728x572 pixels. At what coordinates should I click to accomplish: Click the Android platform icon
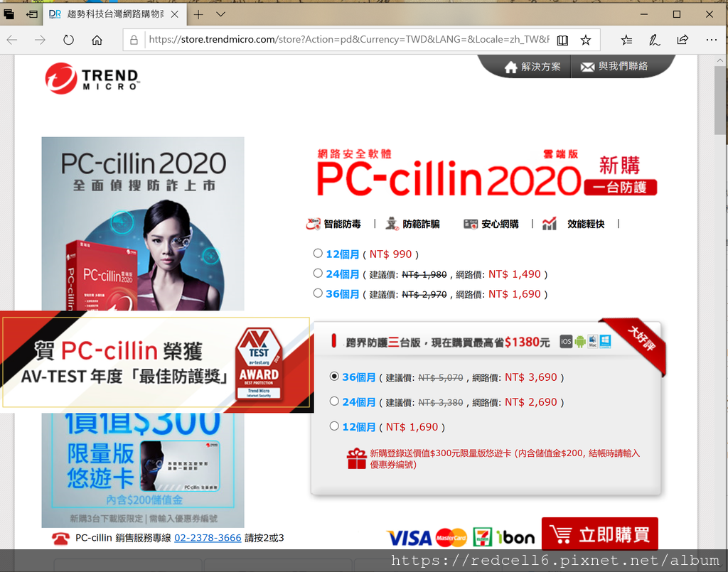(x=580, y=342)
